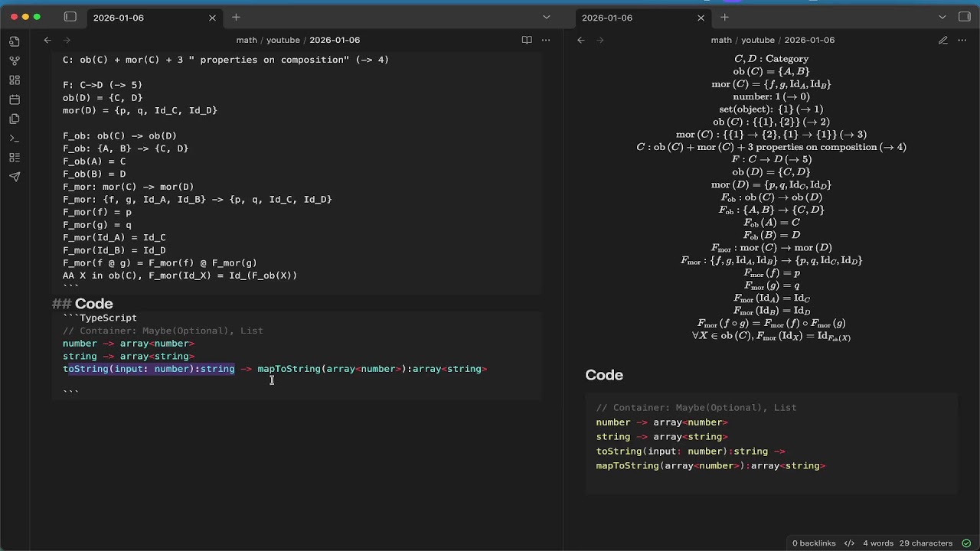This screenshot has width=980, height=551.
Task: Place cursor on the '## Code' heading in the editor
Action: (83, 304)
